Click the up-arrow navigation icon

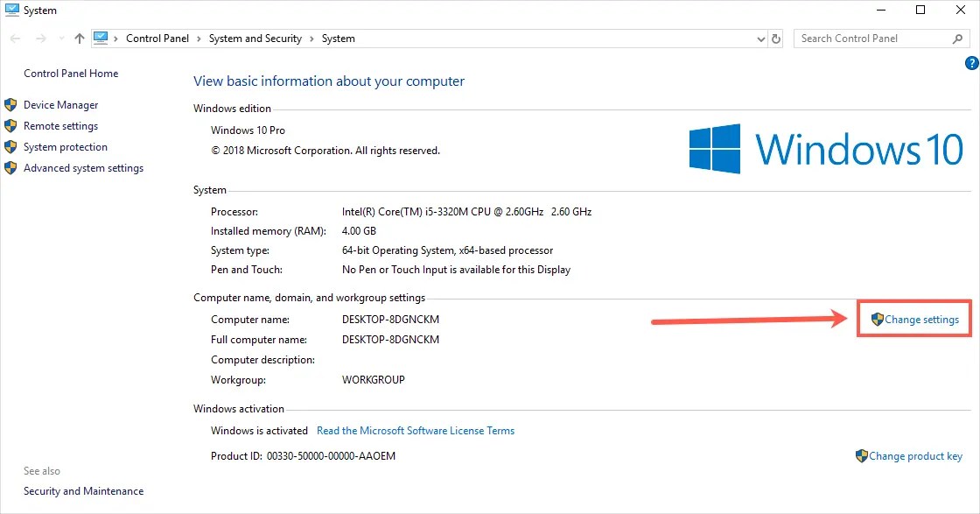(78, 39)
